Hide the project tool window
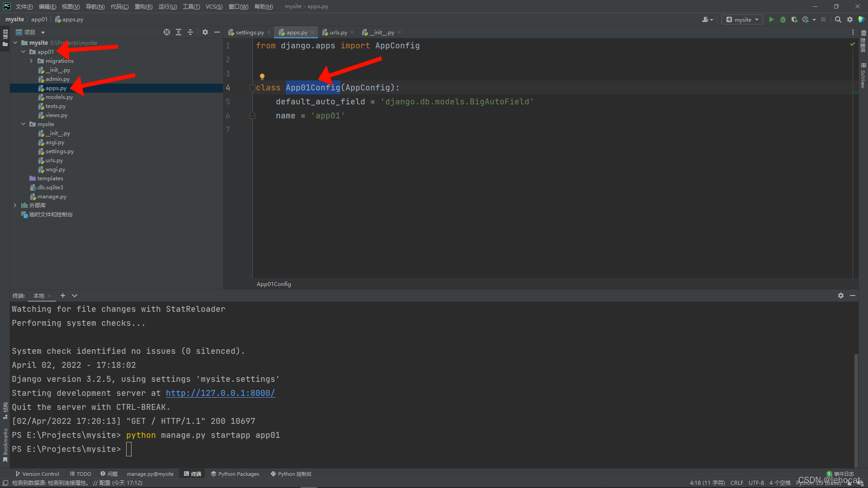This screenshot has width=868, height=488. click(217, 32)
